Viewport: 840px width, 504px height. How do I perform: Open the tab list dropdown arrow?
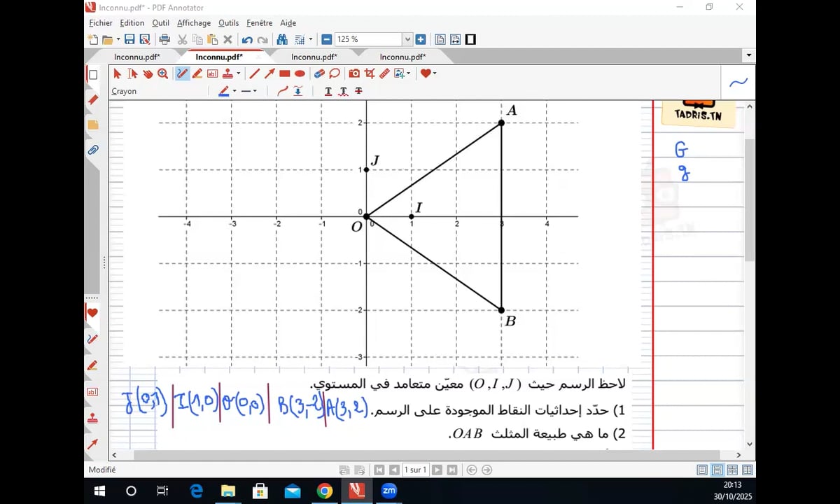click(x=749, y=56)
